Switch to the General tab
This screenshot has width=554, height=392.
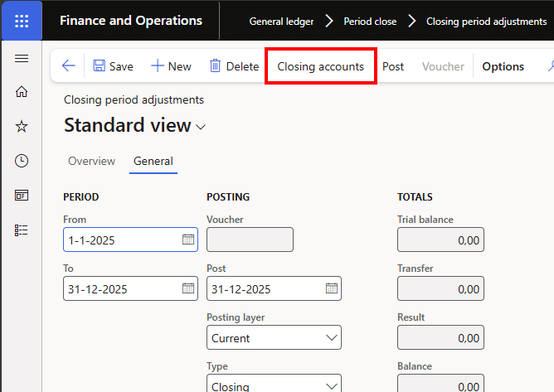pos(153,161)
